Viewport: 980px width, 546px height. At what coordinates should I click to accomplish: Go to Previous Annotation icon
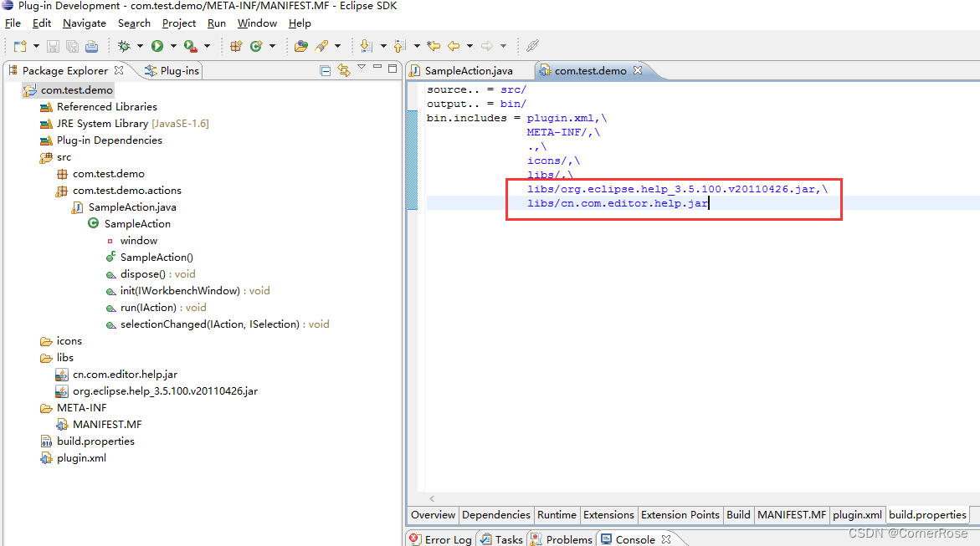tap(400, 46)
